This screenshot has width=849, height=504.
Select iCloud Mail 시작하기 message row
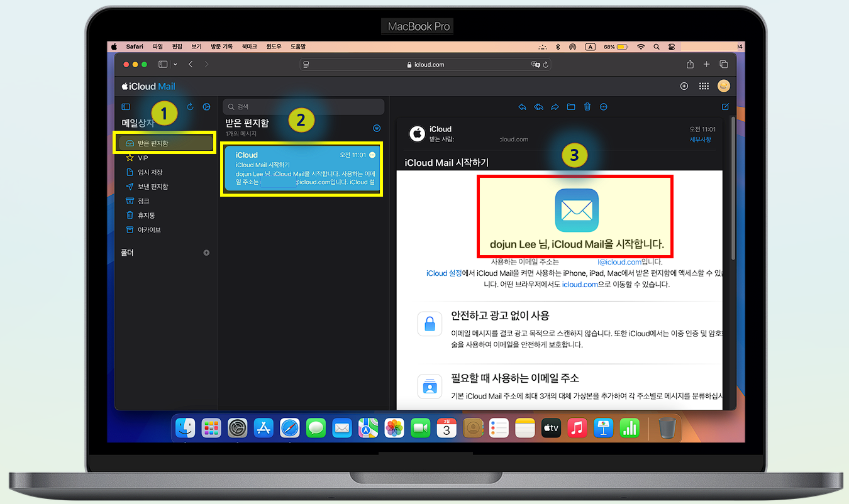click(301, 168)
